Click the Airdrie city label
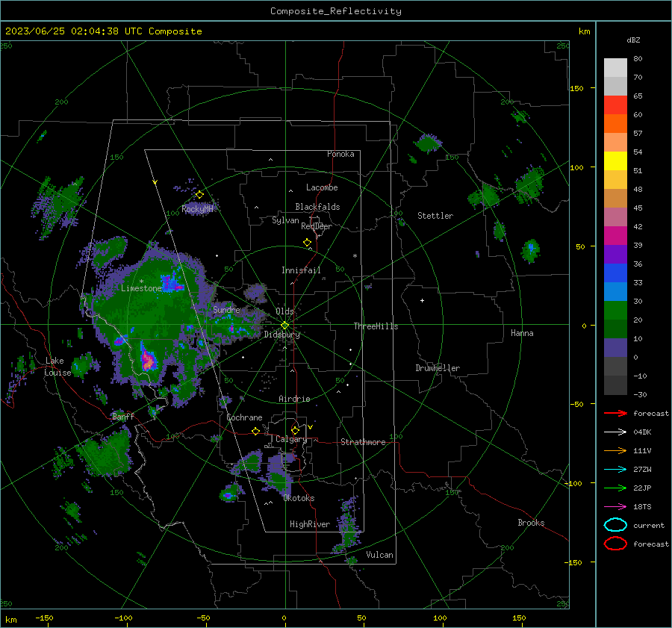672x628 pixels. click(x=294, y=399)
